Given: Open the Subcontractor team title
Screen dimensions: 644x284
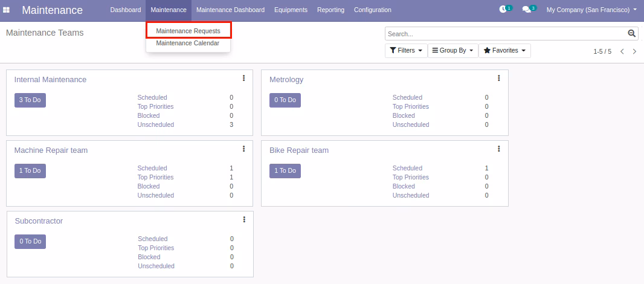Looking at the screenshot, I should tap(39, 221).
